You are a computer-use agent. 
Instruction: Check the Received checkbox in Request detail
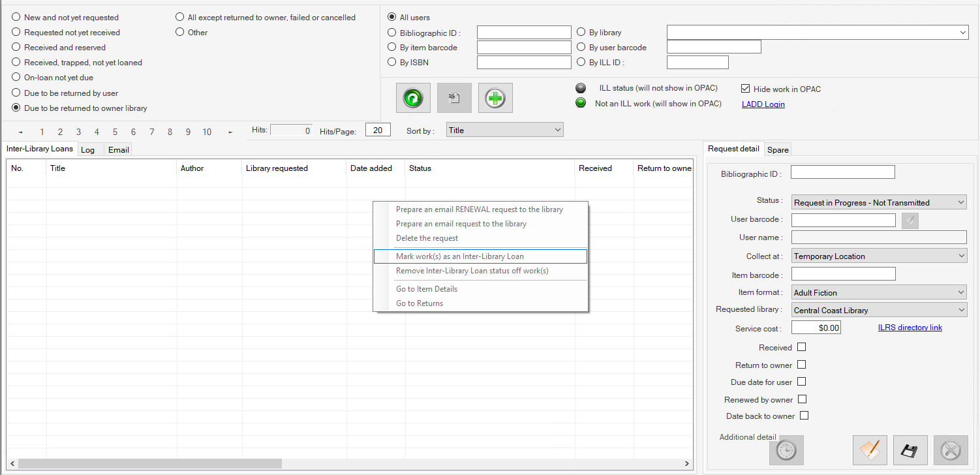click(x=802, y=347)
